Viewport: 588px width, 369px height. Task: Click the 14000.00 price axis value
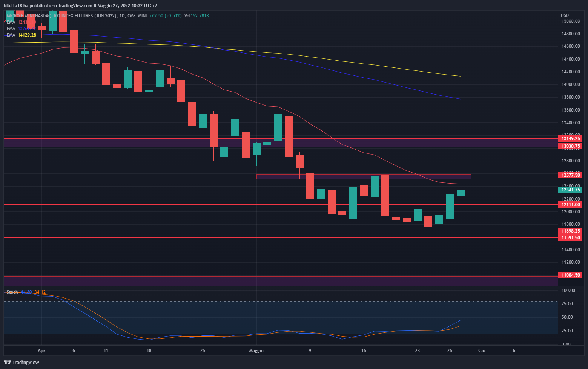(x=571, y=84)
